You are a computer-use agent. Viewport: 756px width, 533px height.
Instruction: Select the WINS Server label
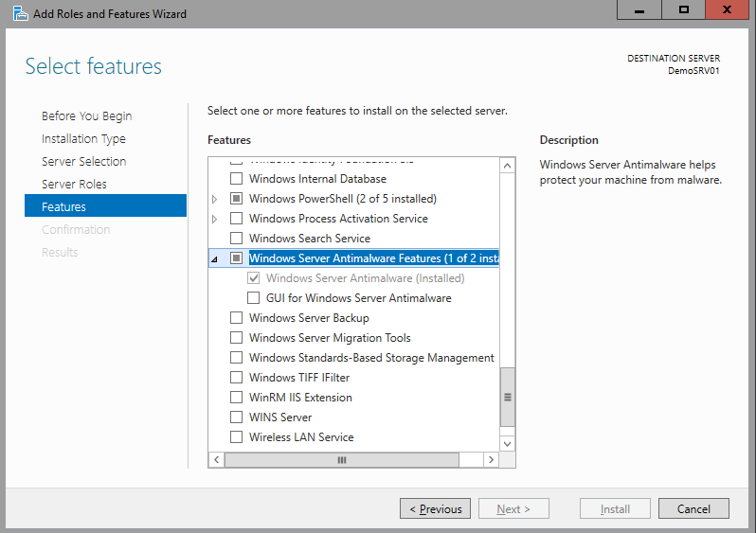(x=280, y=417)
